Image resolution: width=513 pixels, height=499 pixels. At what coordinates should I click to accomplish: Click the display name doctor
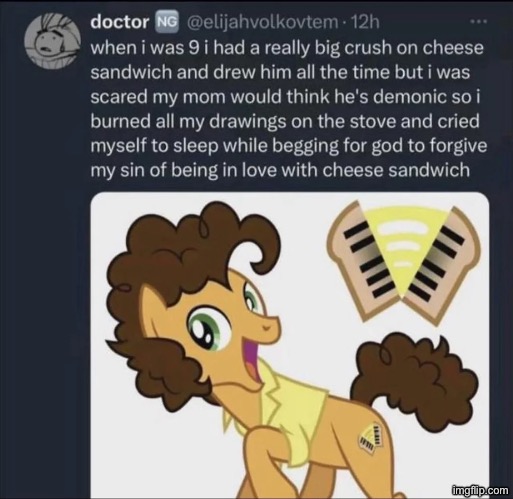tap(120, 22)
